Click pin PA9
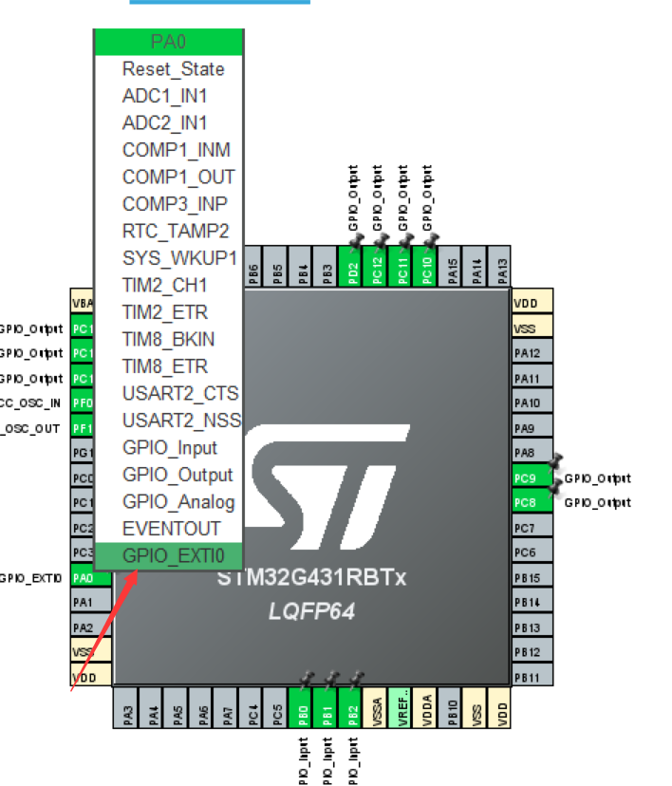Screen dimensions: 672x786 tap(532, 425)
